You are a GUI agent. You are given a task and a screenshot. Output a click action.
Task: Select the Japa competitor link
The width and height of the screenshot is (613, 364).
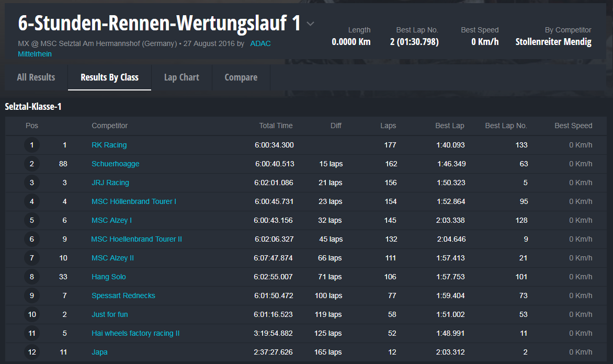tap(99, 352)
